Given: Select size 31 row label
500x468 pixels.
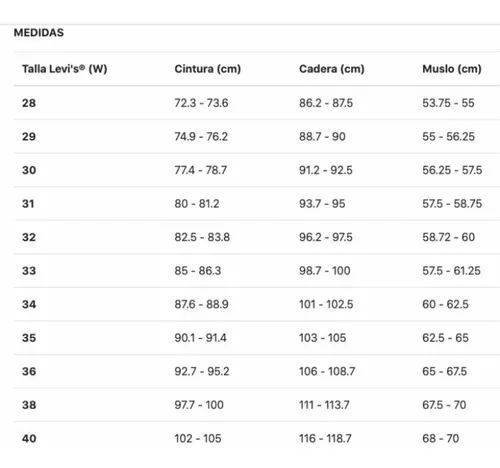Looking at the screenshot, I should pos(28,204).
